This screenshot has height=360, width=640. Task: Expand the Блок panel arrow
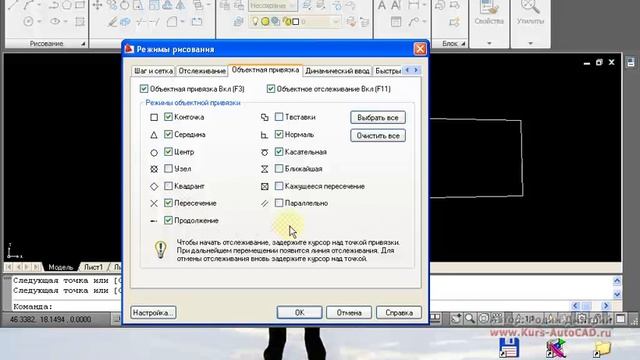click(x=463, y=43)
